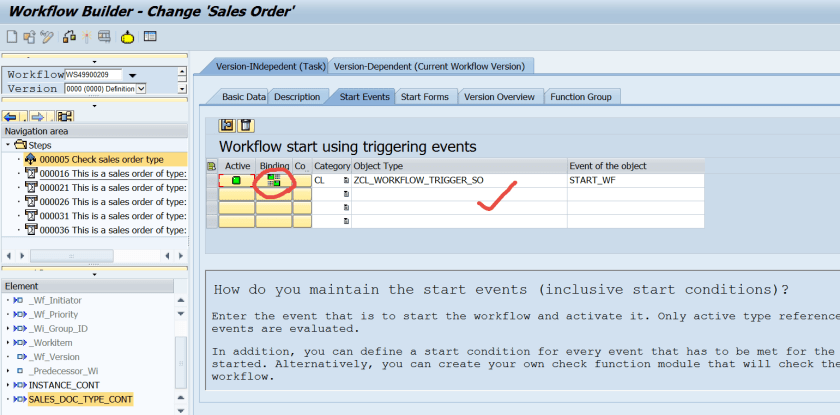Activate the workflow with the match-wand icon

click(86, 37)
